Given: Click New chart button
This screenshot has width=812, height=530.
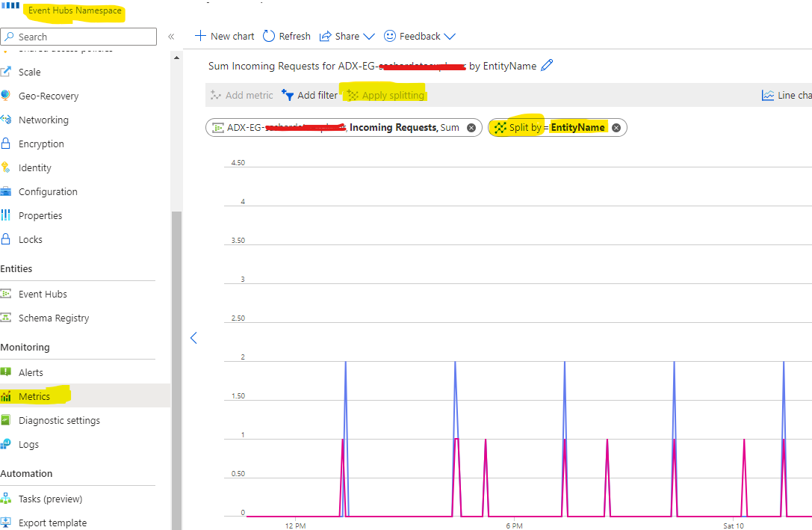Looking at the screenshot, I should (224, 37).
